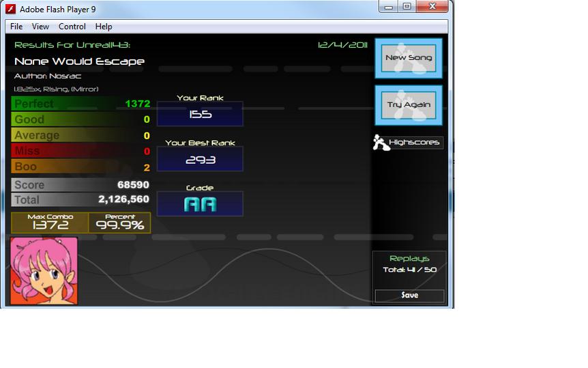Click the Try Again button

[409, 105]
